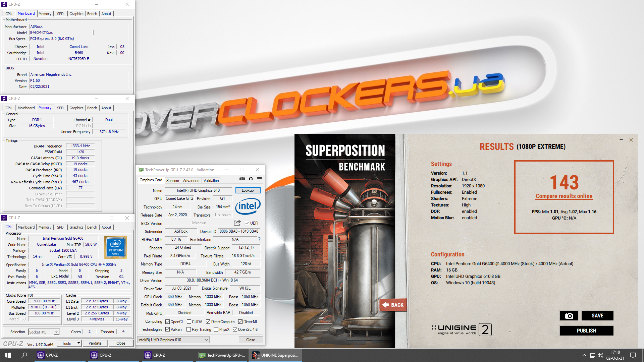Screen dimensions: 644x362
Task: Toggle the OpenGL 4.6 checkbox
Action: click(235, 329)
